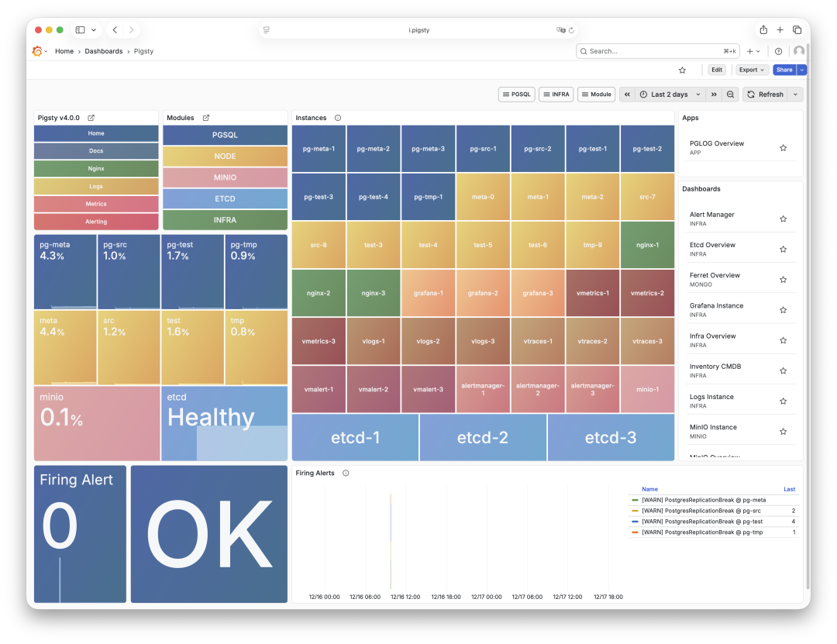Click the pg-meta 4.3% treemap cell
This screenshot has width=837, height=644.
coord(64,270)
